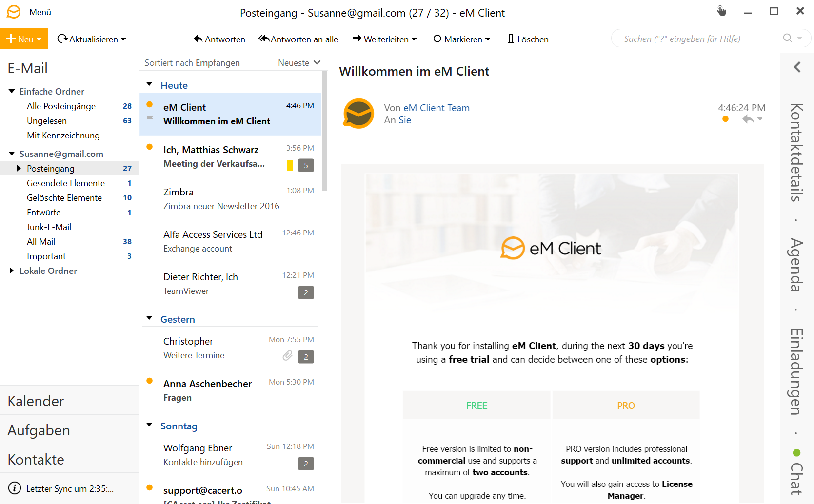The width and height of the screenshot is (814, 504).
Task: Collapse the Gestern group
Action: click(150, 318)
